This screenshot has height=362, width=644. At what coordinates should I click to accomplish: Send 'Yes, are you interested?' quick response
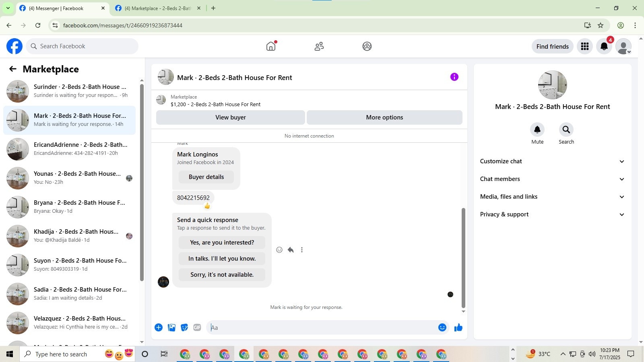[x=222, y=243]
